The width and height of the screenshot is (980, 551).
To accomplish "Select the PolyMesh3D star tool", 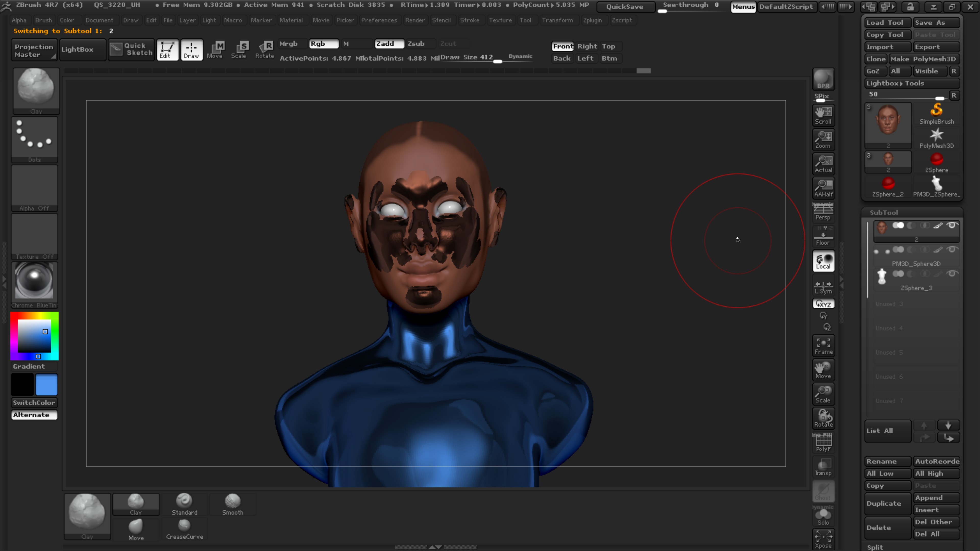I will point(937,139).
